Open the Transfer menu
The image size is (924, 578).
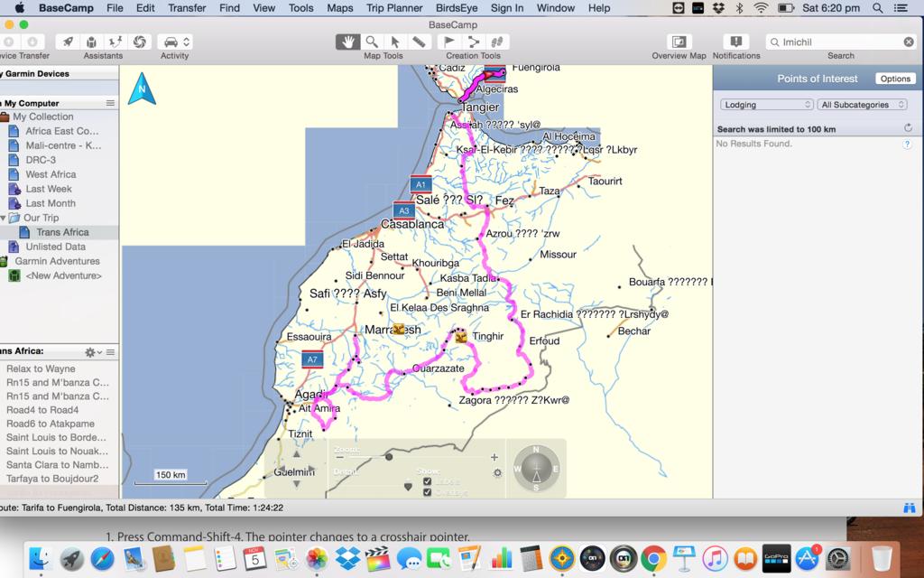(x=187, y=7)
